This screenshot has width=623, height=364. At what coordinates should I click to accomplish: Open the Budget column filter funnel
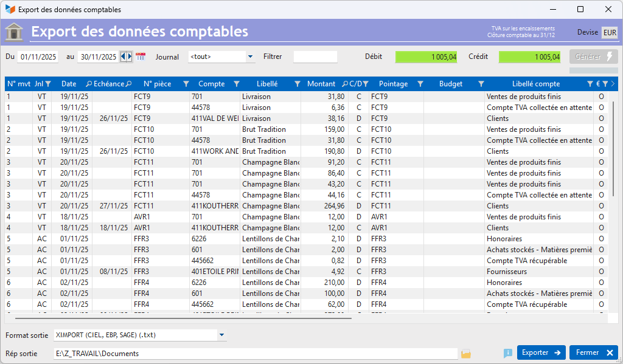pyautogui.click(x=481, y=84)
